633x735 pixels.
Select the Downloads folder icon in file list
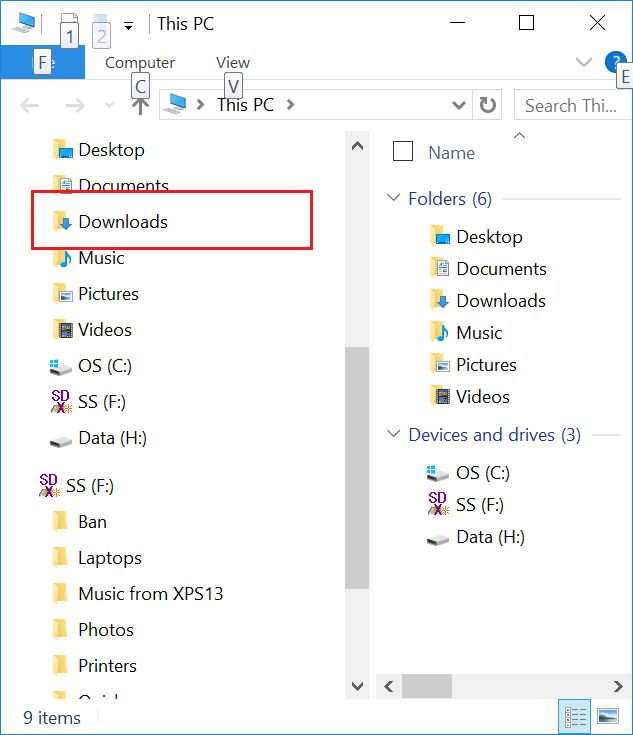[440, 300]
